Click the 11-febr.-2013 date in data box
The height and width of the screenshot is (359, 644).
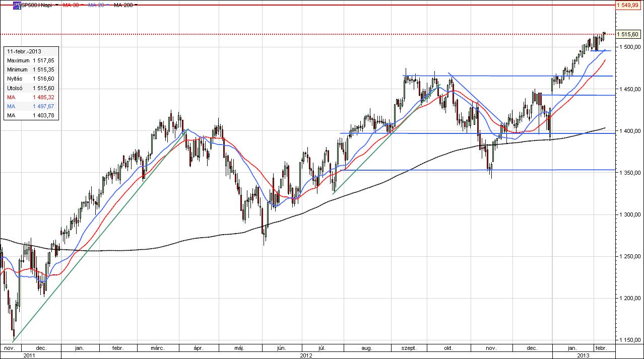pos(24,52)
